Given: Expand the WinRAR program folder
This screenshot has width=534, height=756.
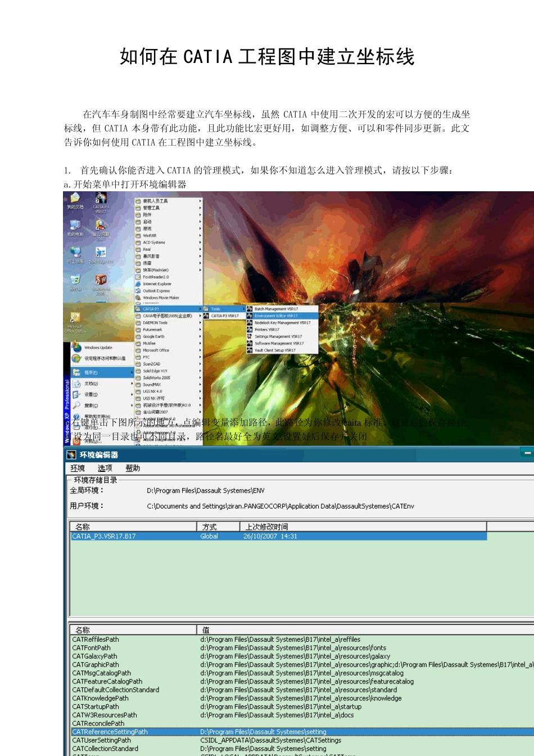Looking at the screenshot, I should (x=169, y=236).
